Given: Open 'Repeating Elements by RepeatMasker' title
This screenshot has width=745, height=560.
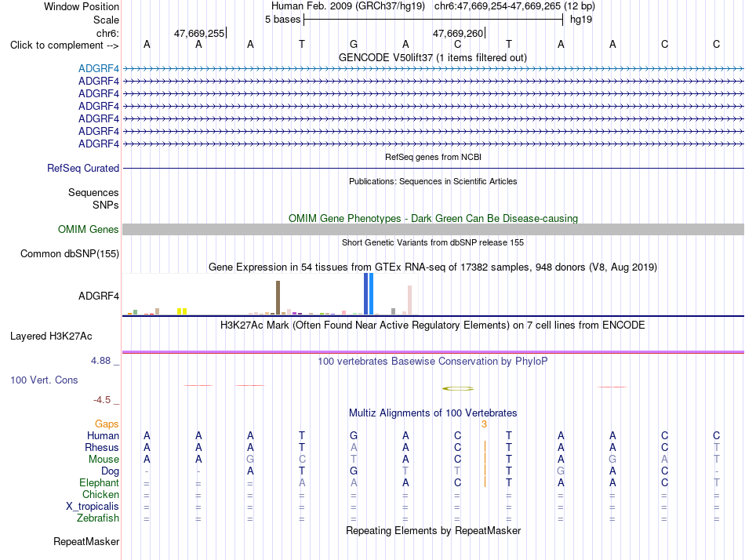Looking at the screenshot, I should point(434,530).
